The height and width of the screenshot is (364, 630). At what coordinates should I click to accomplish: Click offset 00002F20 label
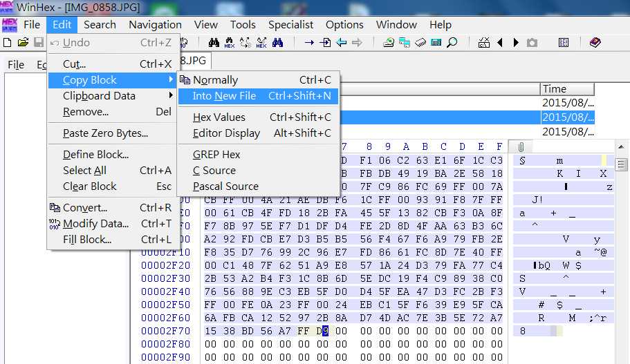click(x=165, y=265)
